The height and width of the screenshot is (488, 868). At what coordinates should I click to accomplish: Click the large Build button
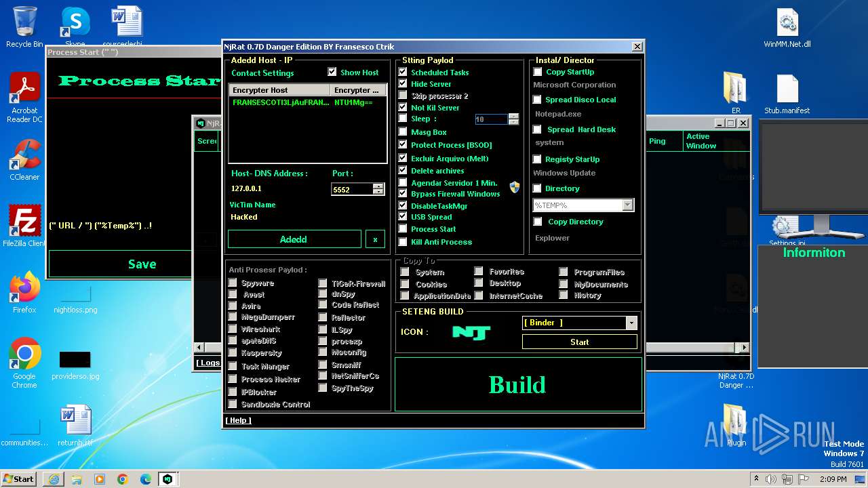pyautogui.click(x=518, y=384)
